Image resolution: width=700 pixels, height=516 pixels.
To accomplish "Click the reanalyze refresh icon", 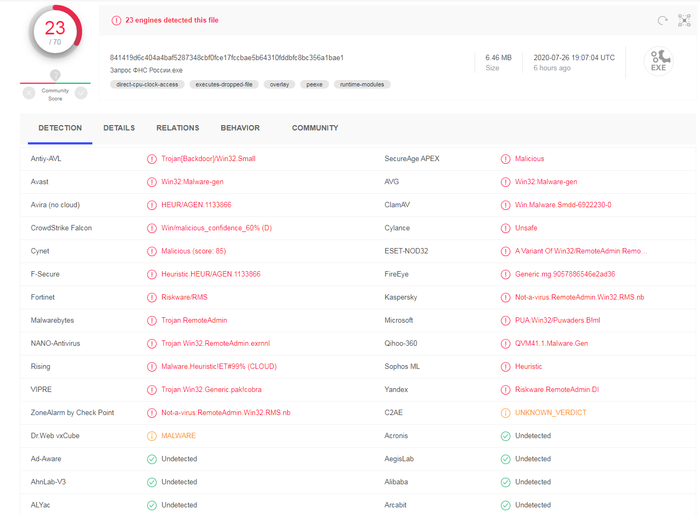I will [662, 20].
